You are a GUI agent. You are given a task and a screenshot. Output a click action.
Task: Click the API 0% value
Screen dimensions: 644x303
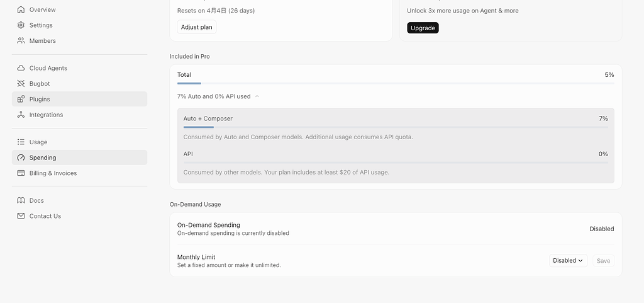coord(603,154)
